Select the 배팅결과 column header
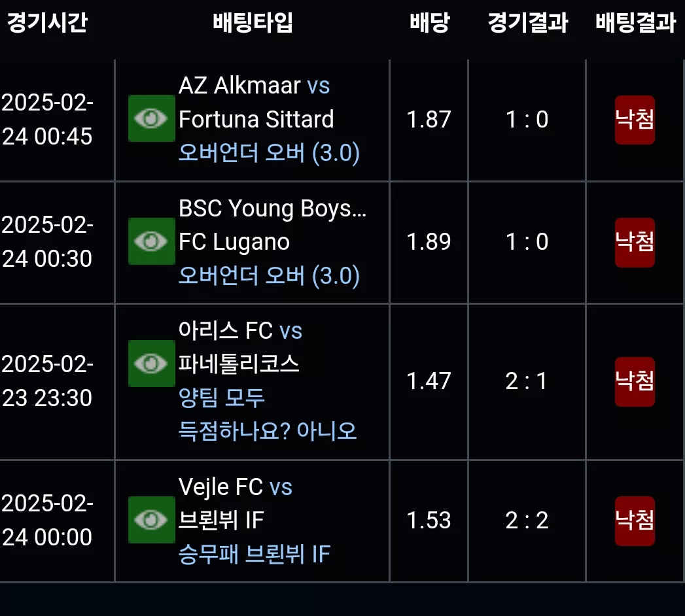 click(x=636, y=23)
